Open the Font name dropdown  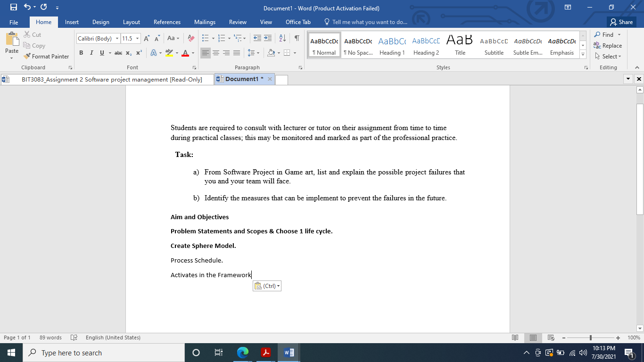coord(117,38)
